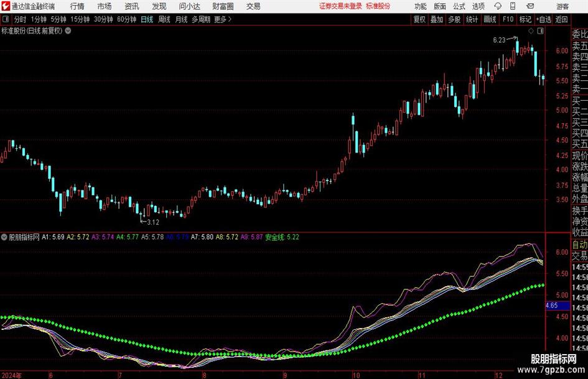Open the 发现 menu
This screenshot has width=588, height=379.
159,6
